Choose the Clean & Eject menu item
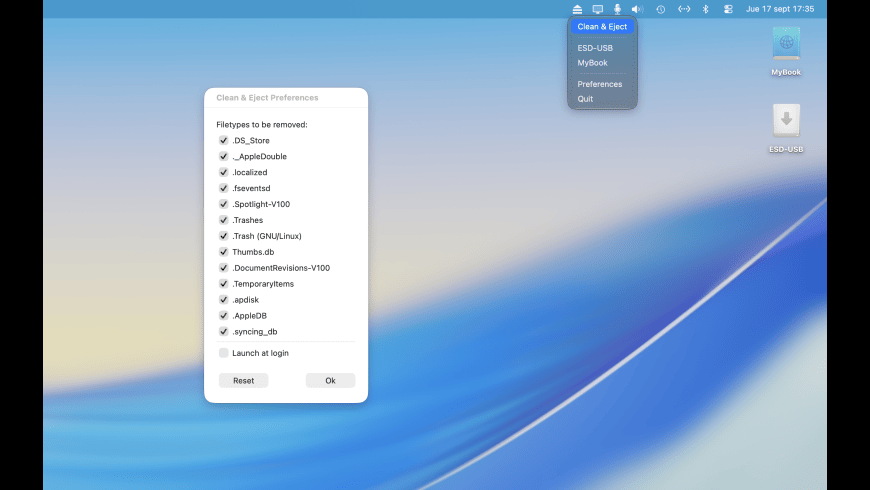 coord(602,27)
